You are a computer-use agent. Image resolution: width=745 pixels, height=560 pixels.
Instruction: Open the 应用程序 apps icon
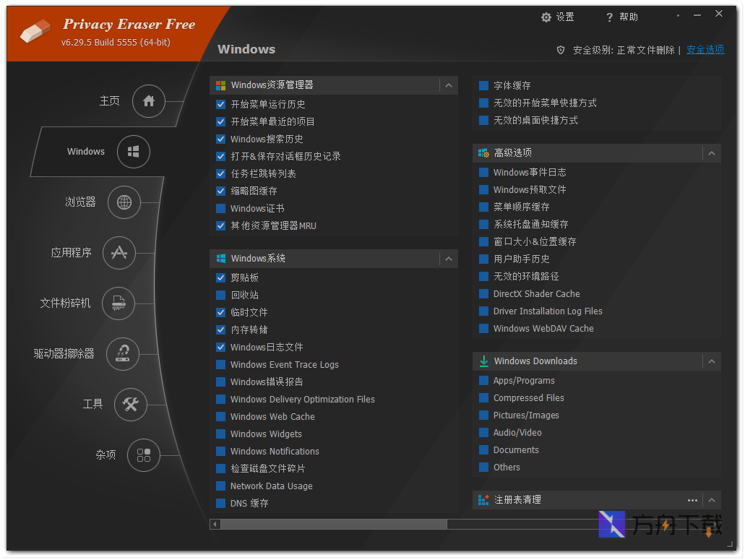coord(119,253)
